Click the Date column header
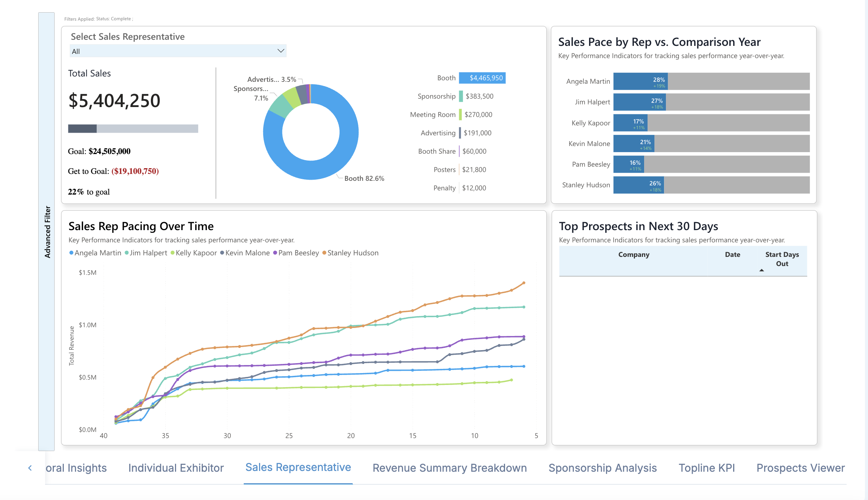This screenshot has width=868, height=500. click(x=732, y=255)
